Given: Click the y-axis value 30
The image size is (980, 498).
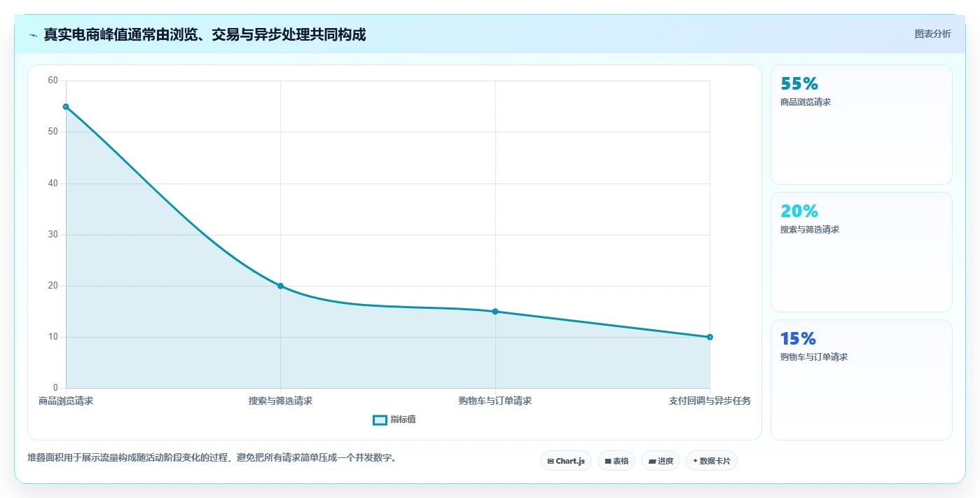Looking at the screenshot, I should 53,235.
